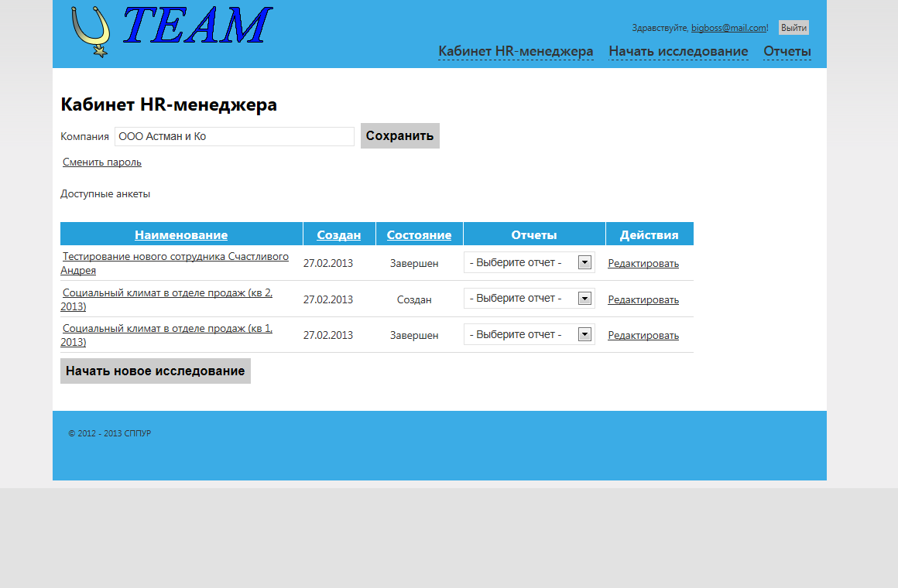The width and height of the screenshot is (898, 588).
Task: Sort table by Создан column
Action: [x=339, y=234]
